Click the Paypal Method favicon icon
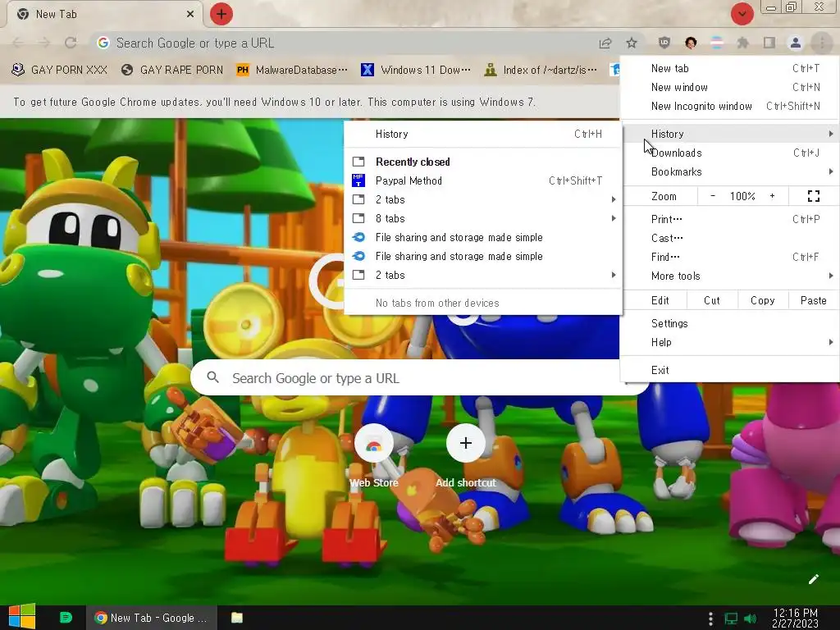The height and width of the screenshot is (630, 840). (358, 180)
